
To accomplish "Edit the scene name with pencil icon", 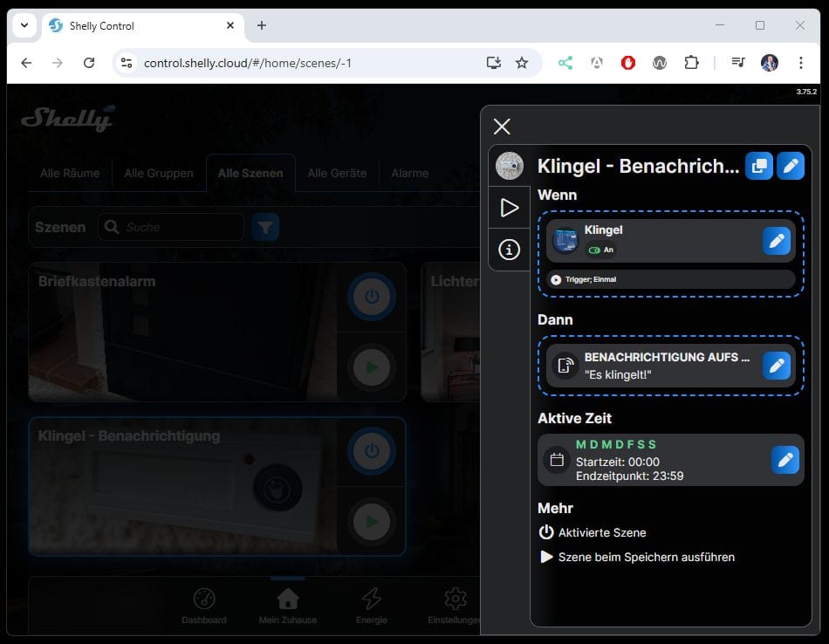I will click(790, 166).
